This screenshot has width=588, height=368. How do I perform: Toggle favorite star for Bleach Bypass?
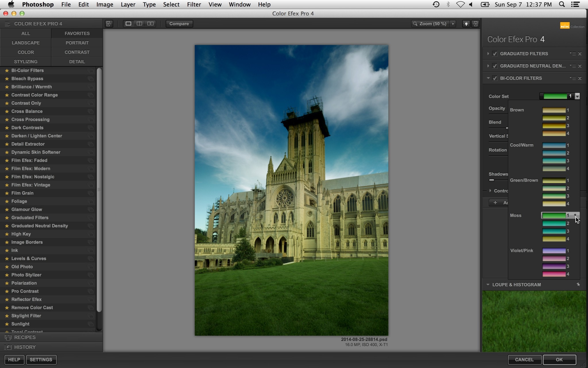[7, 79]
